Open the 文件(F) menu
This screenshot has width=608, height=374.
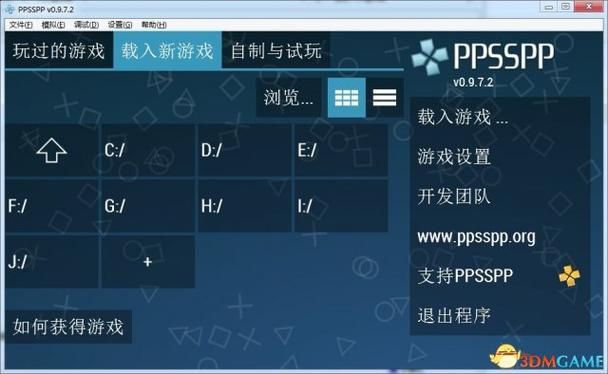[x=21, y=25]
